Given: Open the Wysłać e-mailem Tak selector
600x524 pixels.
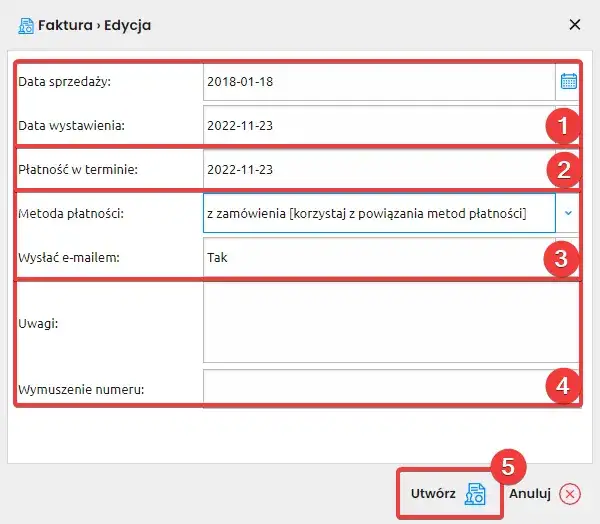Looking at the screenshot, I should coord(379,257).
